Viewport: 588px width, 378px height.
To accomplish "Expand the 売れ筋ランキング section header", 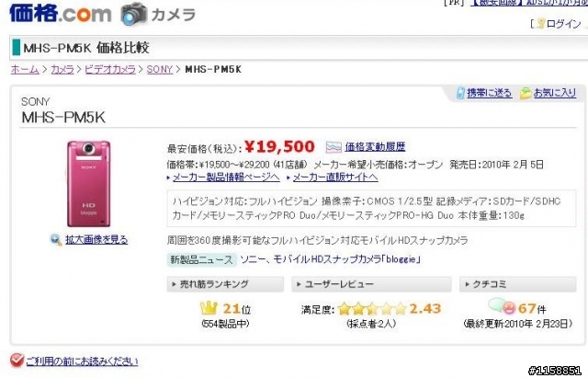I will pos(225,284).
